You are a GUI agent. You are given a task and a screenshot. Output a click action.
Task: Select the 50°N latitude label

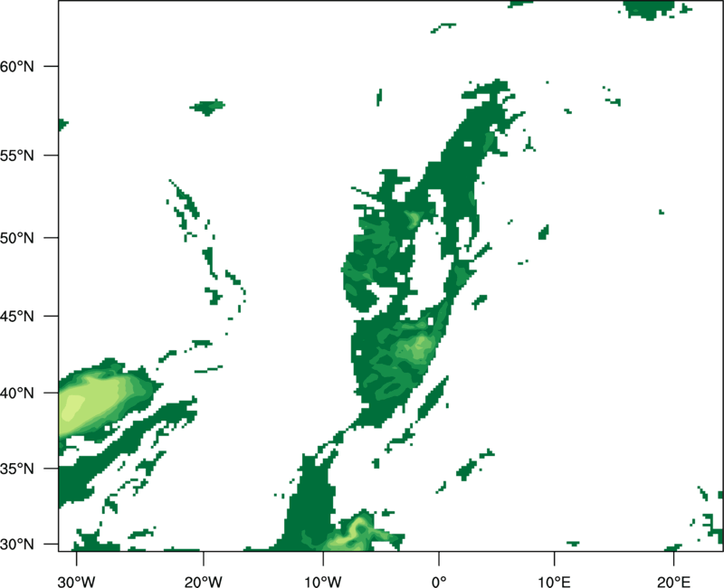click(17, 238)
